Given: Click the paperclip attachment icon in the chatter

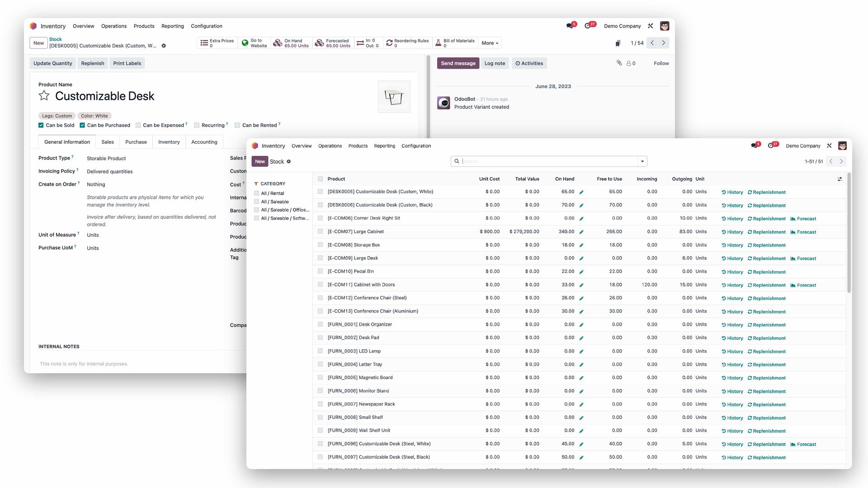Looking at the screenshot, I should (619, 63).
